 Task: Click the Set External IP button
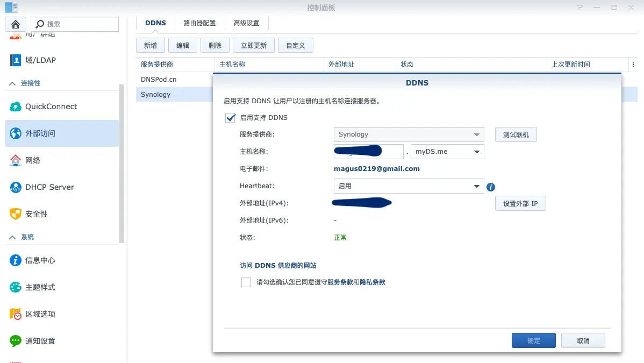pyautogui.click(x=520, y=203)
